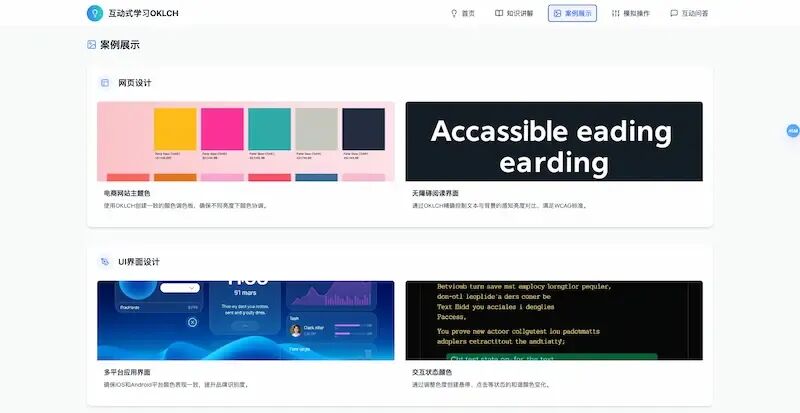Image resolution: width=800 pixels, height=413 pixels.
Task: Open the dark code text thumbnail
Action: point(554,321)
